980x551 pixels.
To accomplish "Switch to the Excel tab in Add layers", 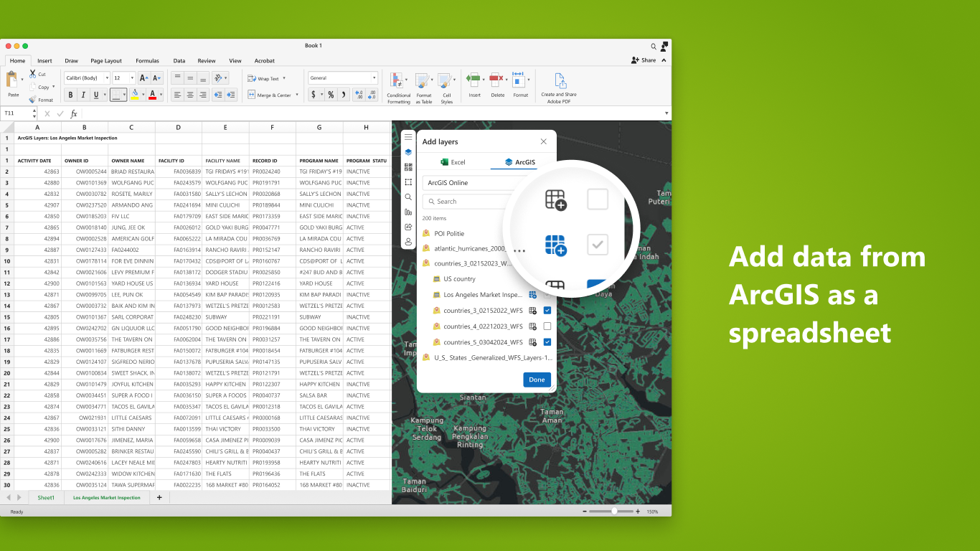I will tap(453, 162).
